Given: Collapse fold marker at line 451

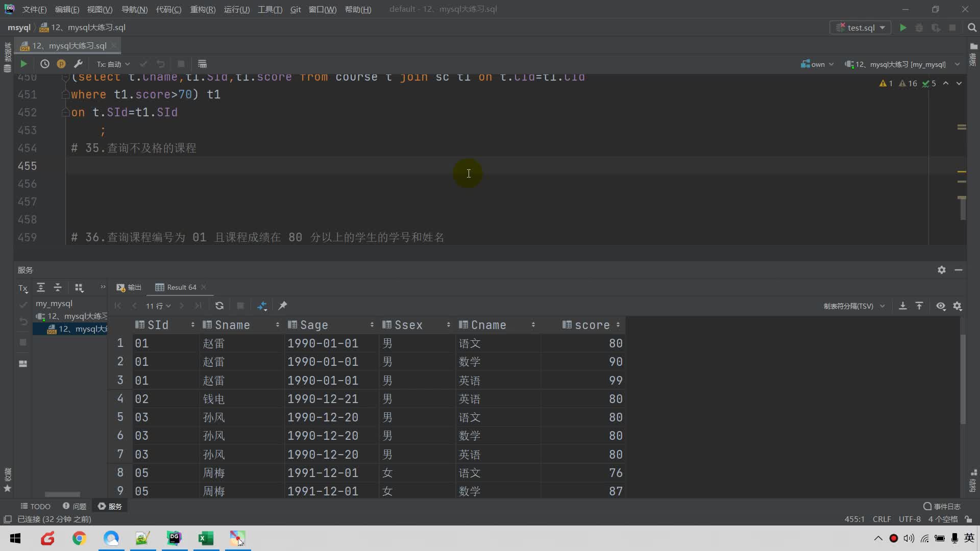Looking at the screenshot, I should [65, 94].
